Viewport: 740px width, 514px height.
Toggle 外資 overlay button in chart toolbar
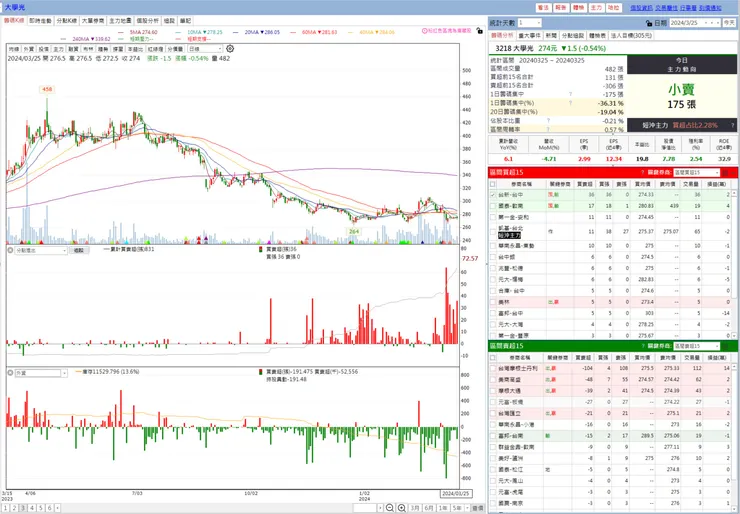(29, 49)
